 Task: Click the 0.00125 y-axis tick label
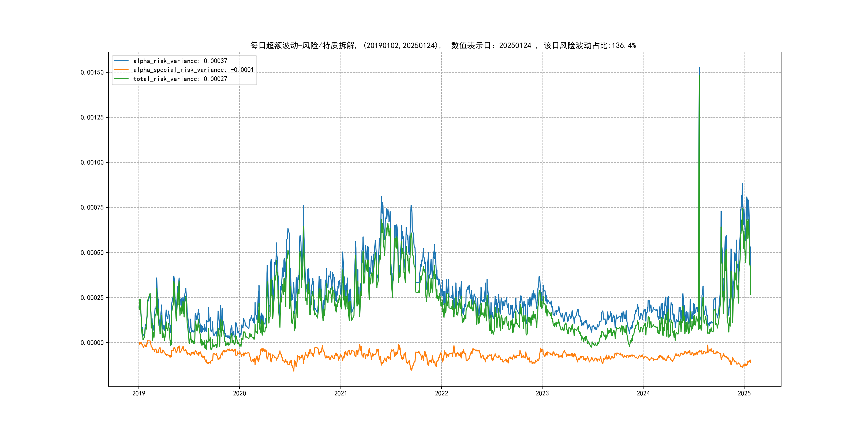tap(92, 118)
